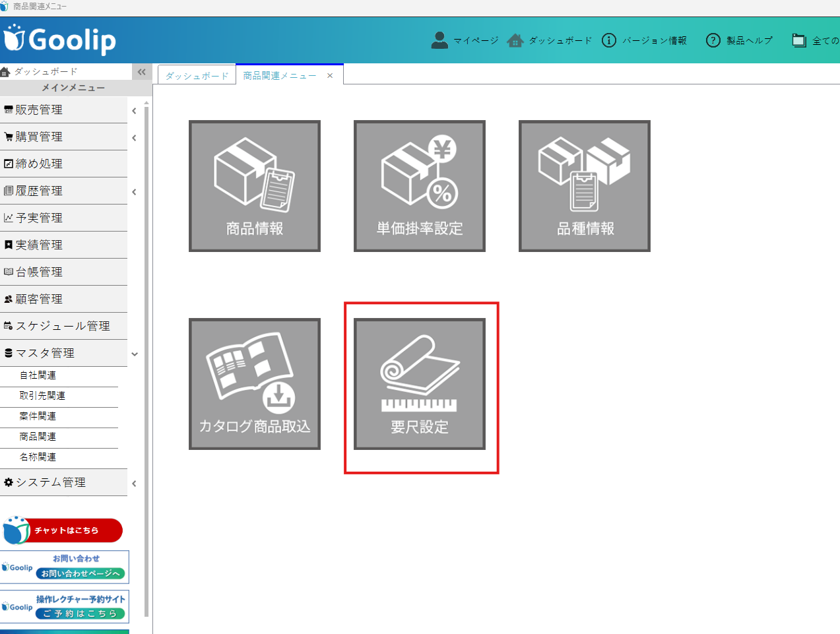Click the 購買管理 cart icon
Viewport: 840px width, 634px height.
(9, 137)
